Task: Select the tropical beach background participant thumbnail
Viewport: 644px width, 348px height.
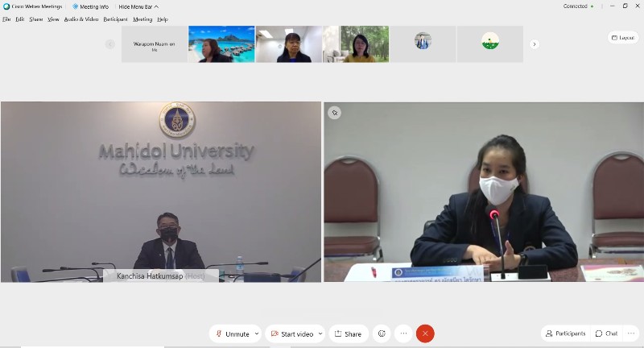Action: pos(221,44)
